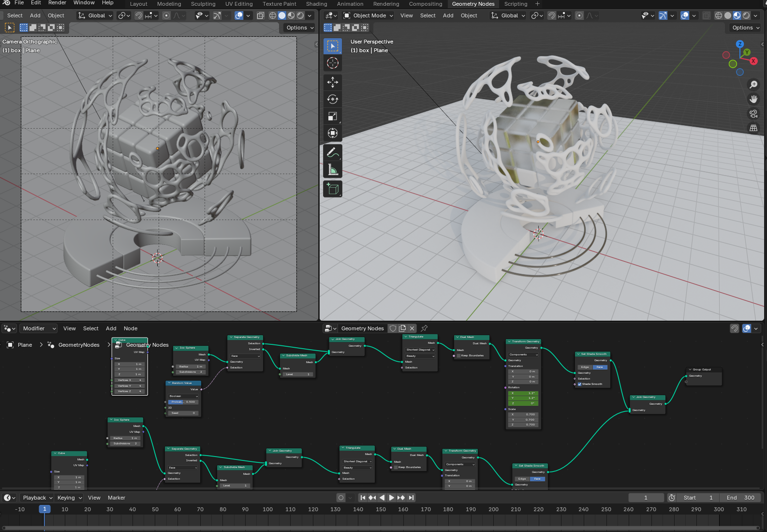Open the Window menu

point(84,3)
